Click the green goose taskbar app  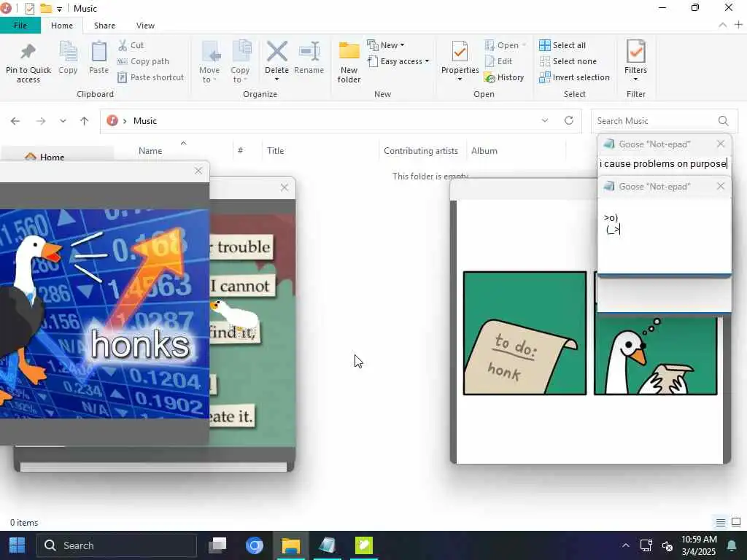[x=363, y=545]
